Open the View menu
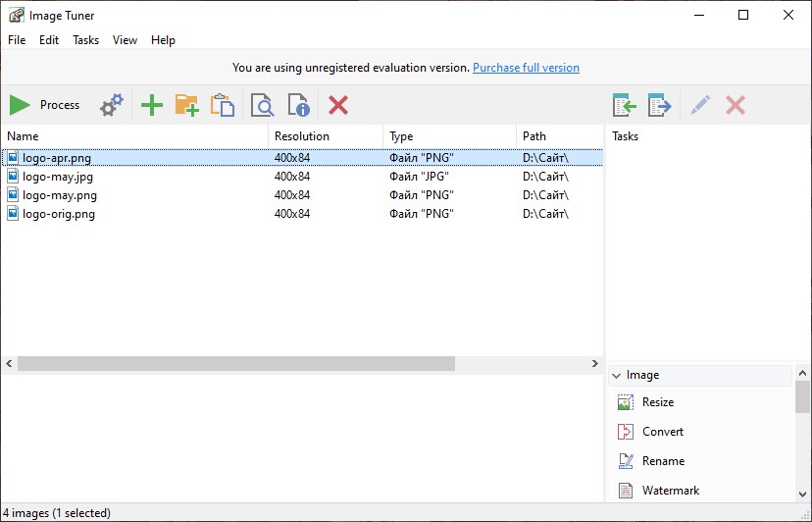The height and width of the screenshot is (522, 812). 125,40
